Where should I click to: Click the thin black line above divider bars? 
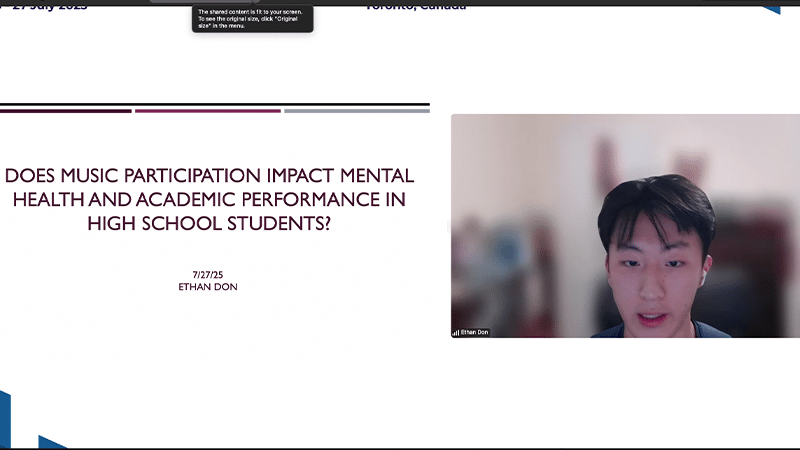214,104
